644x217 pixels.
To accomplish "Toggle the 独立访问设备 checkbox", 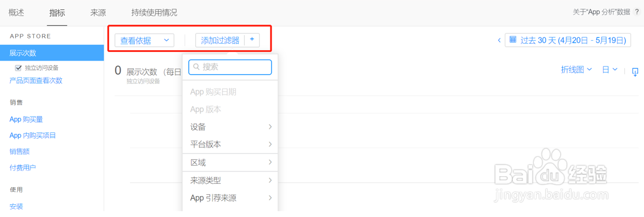I will click(x=17, y=68).
